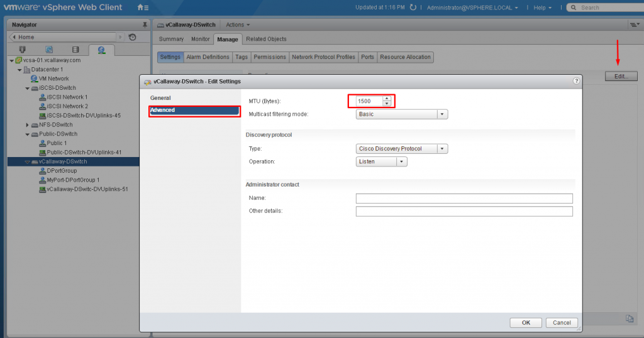
Task: Select iSCSI Network 2 port group
Action: 67,106
